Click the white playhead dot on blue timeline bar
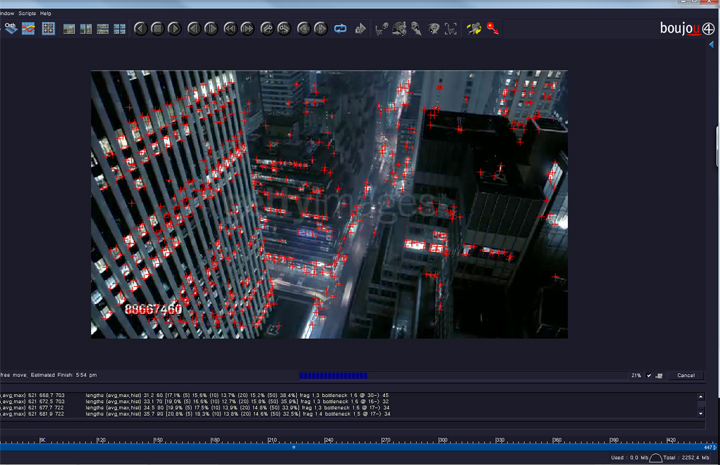720x465 pixels. [x=294, y=447]
